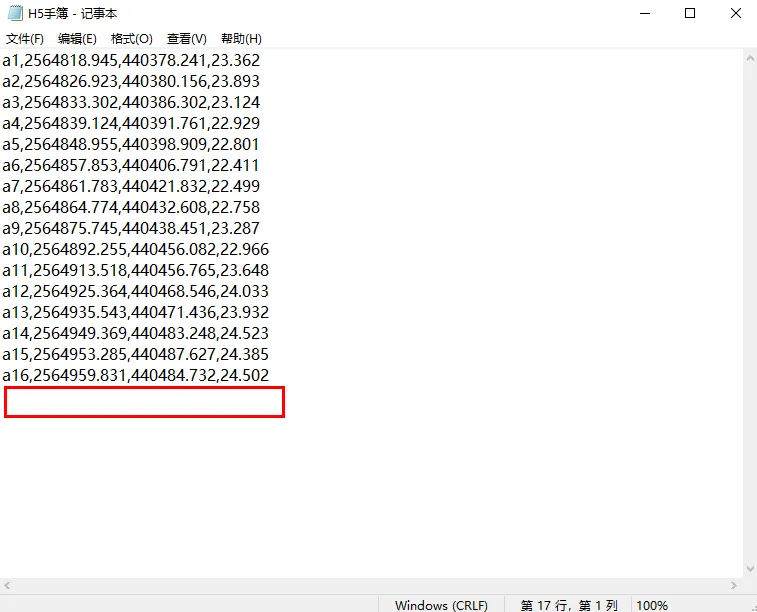Click the window resize grip corner
The height and width of the screenshot is (612, 757).
point(752,608)
